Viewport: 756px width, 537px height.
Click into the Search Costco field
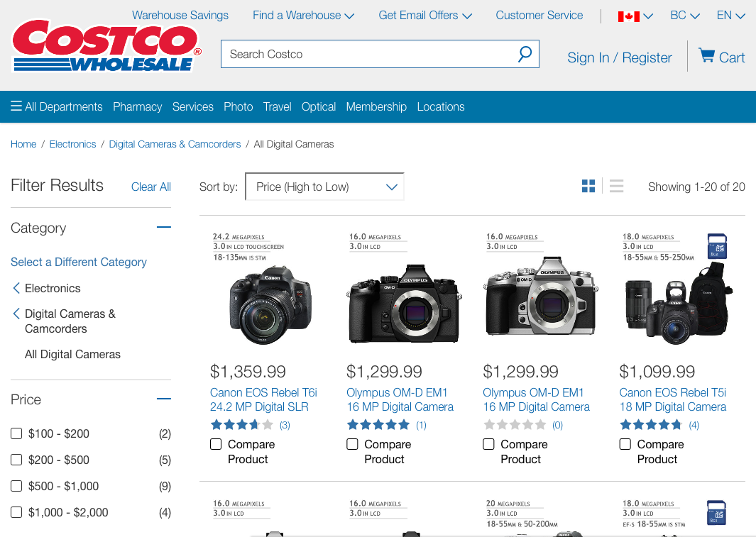(x=369, y=54)
